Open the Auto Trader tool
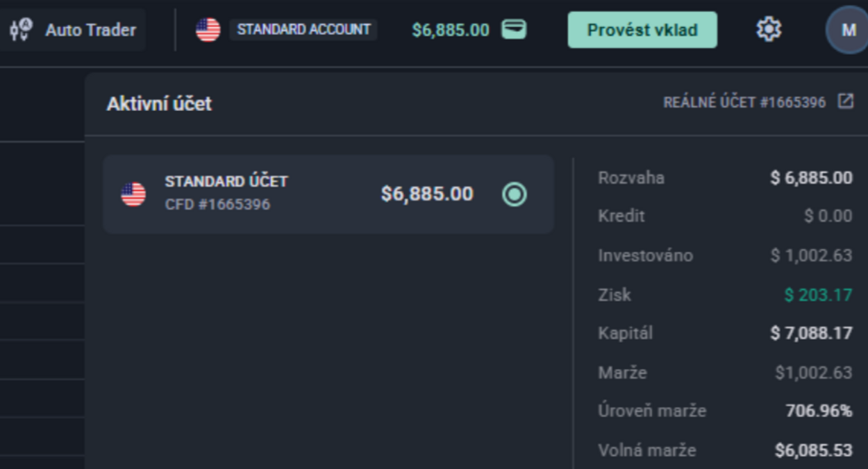This screenshot has height=469, width=868. click(x=72, y=30)
